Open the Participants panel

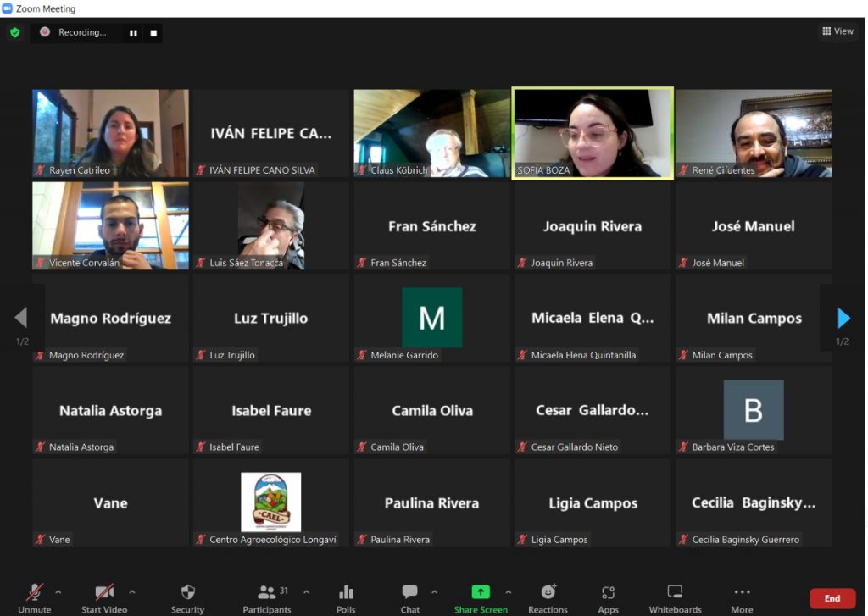point(267,597)
